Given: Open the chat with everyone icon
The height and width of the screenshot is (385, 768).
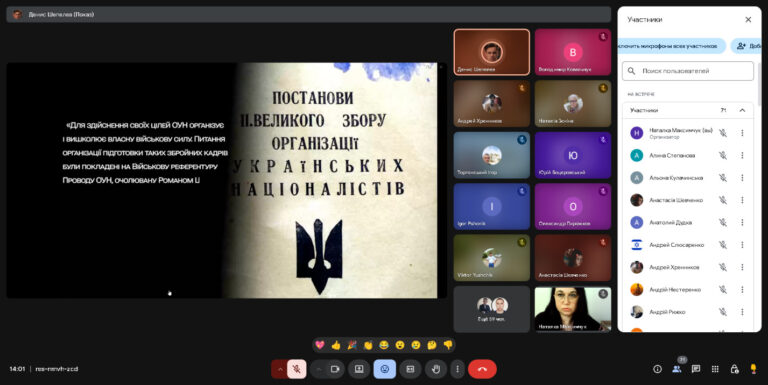Looking at the screenshot, I should (696, 369).
